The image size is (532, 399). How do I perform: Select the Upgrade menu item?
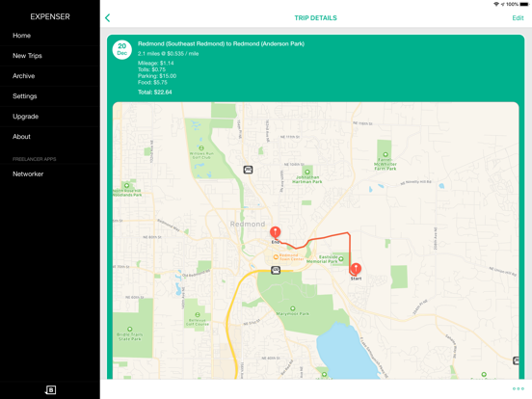click(50, 117)
